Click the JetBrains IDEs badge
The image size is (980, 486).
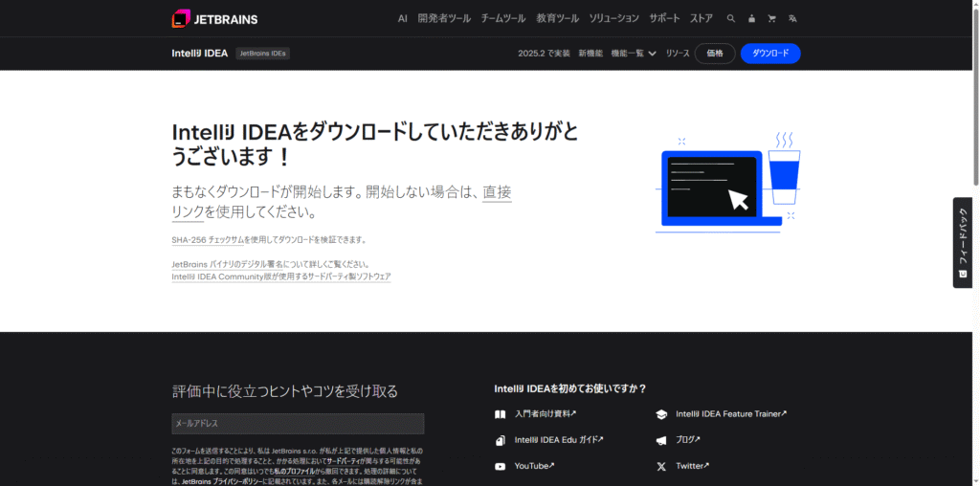pos(262,54)
